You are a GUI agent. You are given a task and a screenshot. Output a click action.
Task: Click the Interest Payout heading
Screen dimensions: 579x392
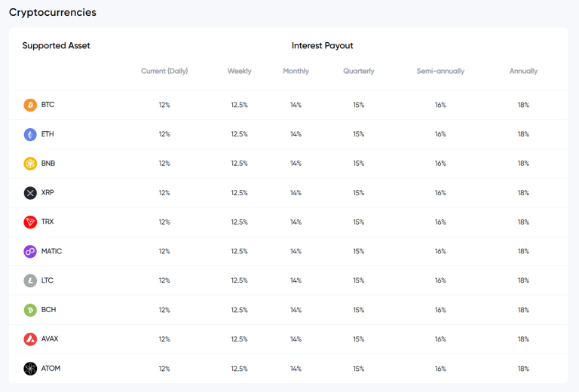(322, 46)
